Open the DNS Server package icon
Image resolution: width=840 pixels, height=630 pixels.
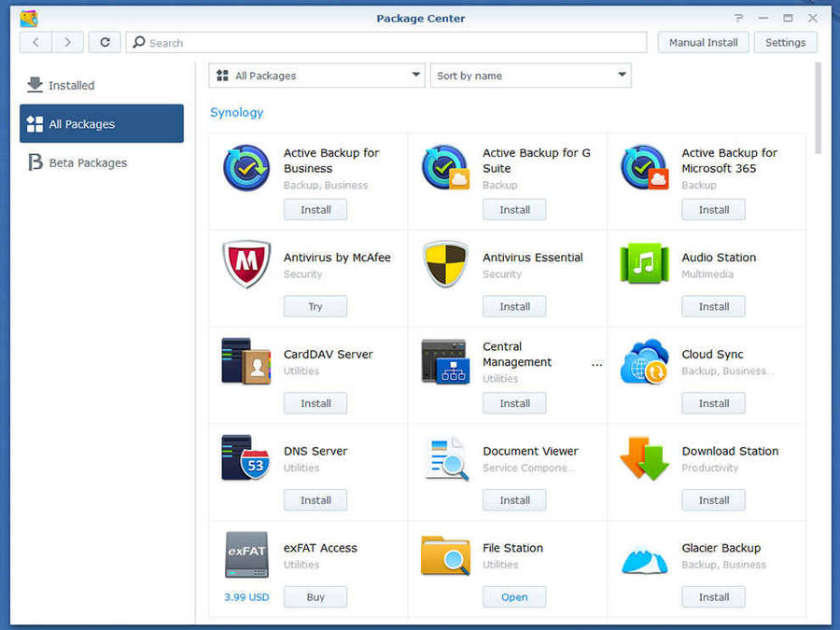point(246,458)
